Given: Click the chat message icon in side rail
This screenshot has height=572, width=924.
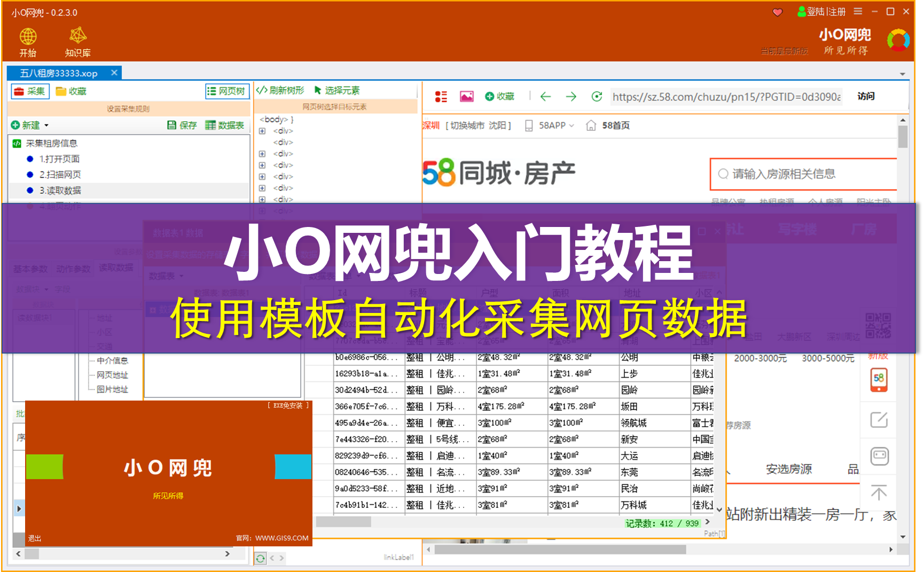Looking at the screenshot, I should coord(880,456).
